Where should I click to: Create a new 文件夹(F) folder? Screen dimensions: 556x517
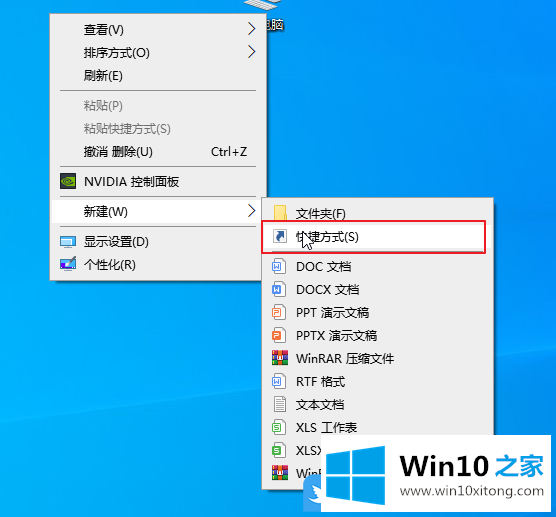point(377,213)
